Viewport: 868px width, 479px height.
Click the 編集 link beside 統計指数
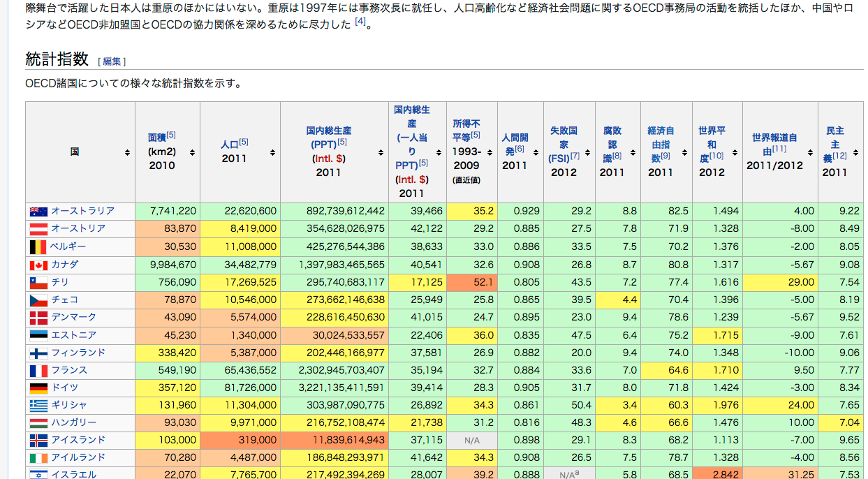(x=112, y=61)
